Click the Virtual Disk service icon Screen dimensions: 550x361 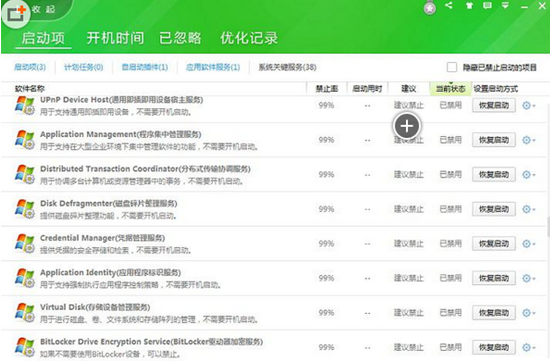click(x=25, y=313)
